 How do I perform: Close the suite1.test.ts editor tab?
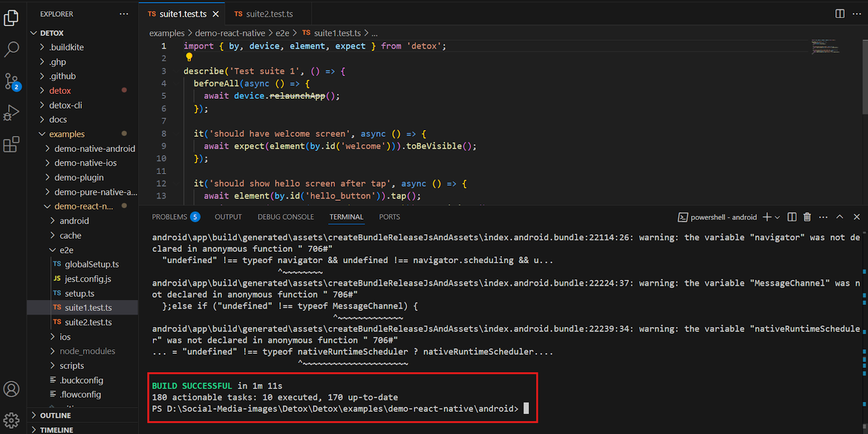pyautogui.click(x=215, y=14)
